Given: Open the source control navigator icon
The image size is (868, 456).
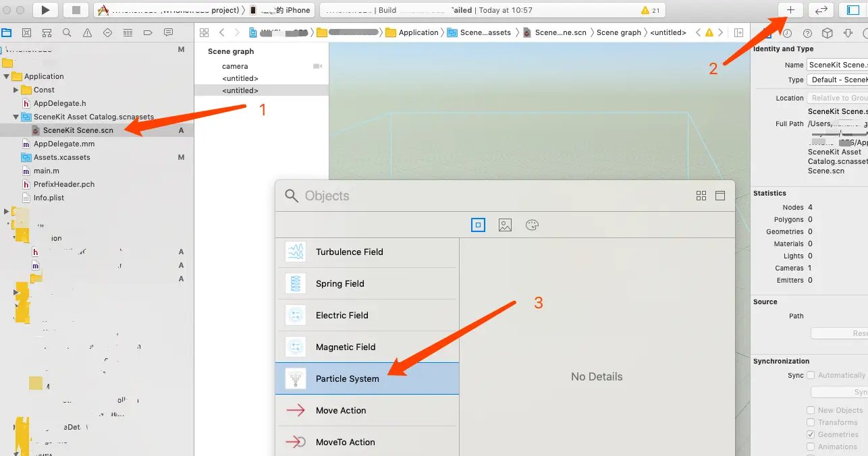Looking at the screenshot, I should 26,32.
